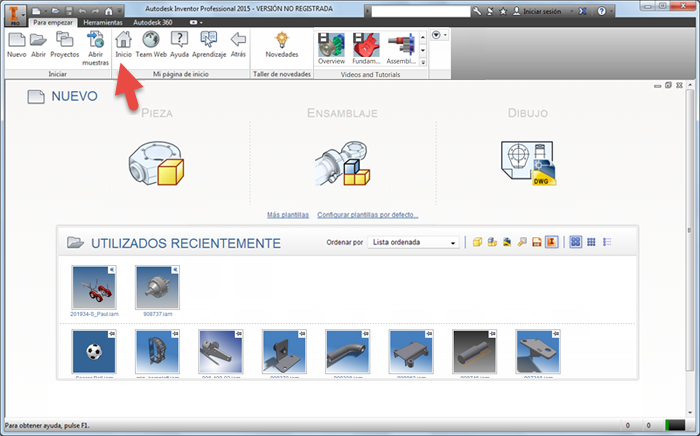This screenshot has height=436, width=700.
Task: Switch to the Autodesk 360 tab
Action: coord(153,22)
